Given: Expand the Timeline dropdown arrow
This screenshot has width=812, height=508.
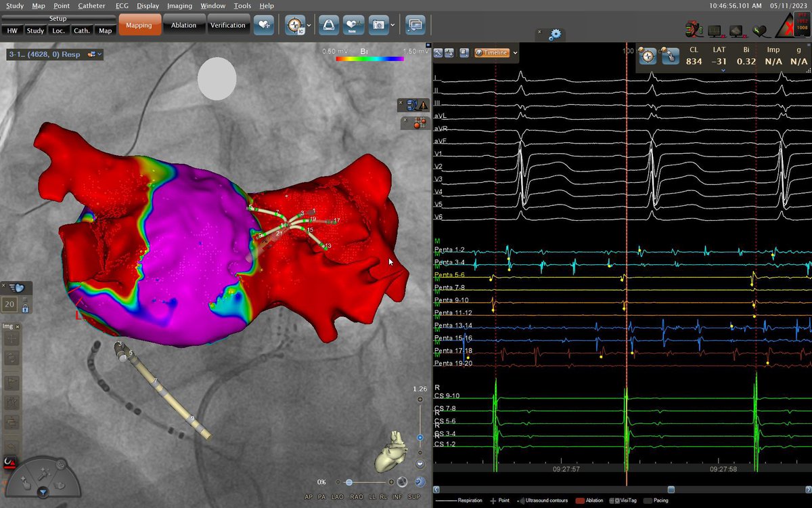Looking at the screenshot, I should (x=515, y=53).
